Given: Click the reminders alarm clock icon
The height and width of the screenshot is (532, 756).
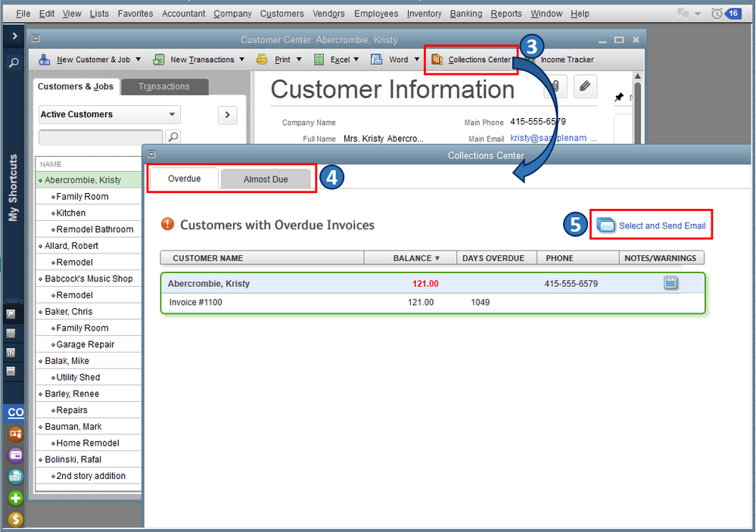Looking at the screenshot, I should click(717, 14).
